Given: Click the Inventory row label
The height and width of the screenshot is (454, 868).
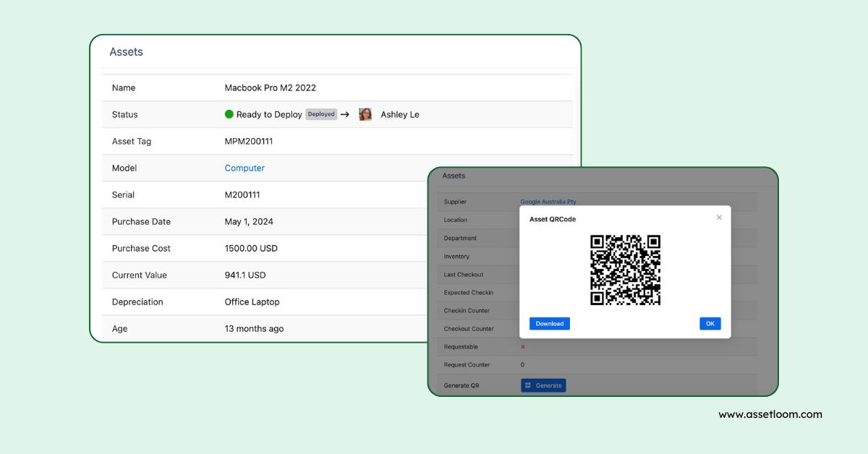Looking at the screenshot, I should coord(456,257).
